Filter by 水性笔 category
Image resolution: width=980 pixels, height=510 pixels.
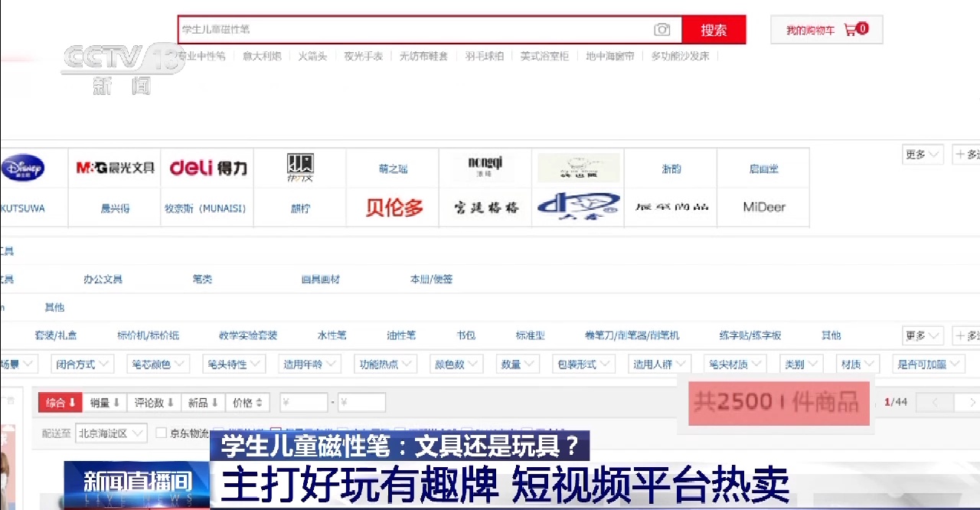point(332,335)
